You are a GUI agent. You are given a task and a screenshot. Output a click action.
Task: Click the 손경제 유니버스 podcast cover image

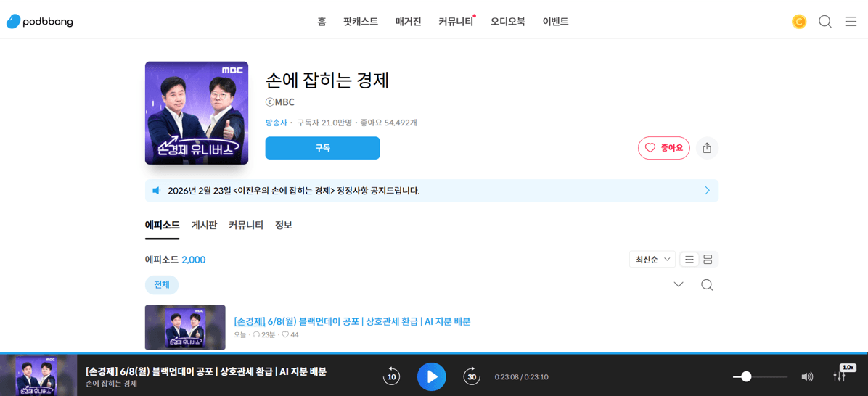click(x=197, y=113)
